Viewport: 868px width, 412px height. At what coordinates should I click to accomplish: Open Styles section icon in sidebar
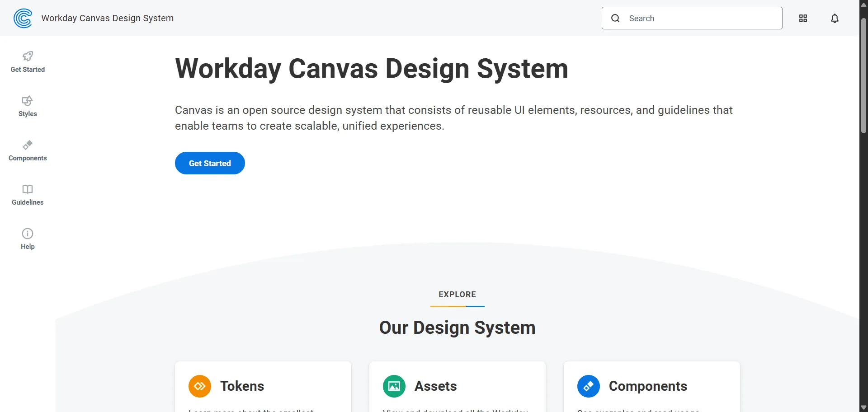coord(28,101)
